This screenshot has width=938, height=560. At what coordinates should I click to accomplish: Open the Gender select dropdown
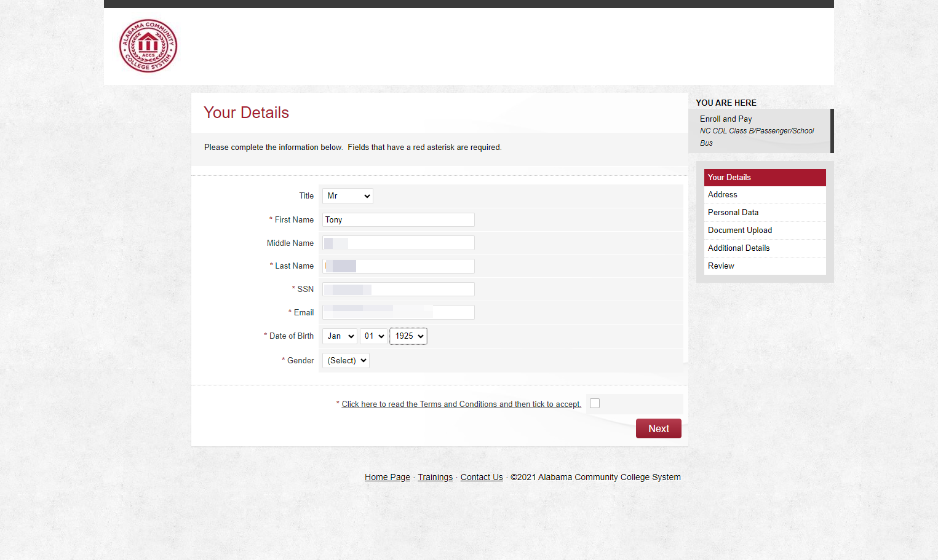click(346, 361)
